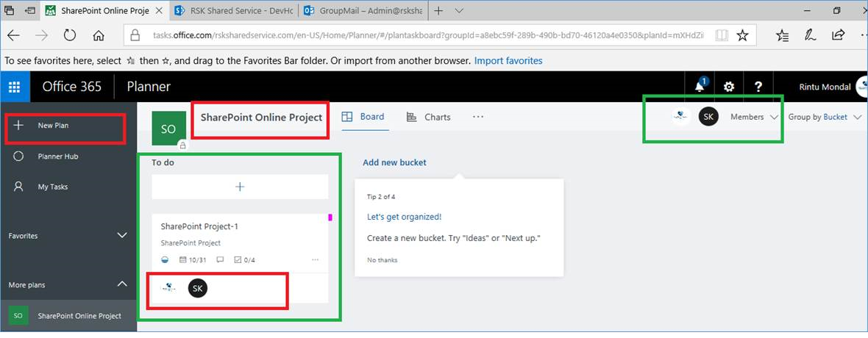Image resolution: width=868 pixels, height=338 pixels.
Task: Open the SharePoint Project-1 task card title
Action: click(199, 227)
